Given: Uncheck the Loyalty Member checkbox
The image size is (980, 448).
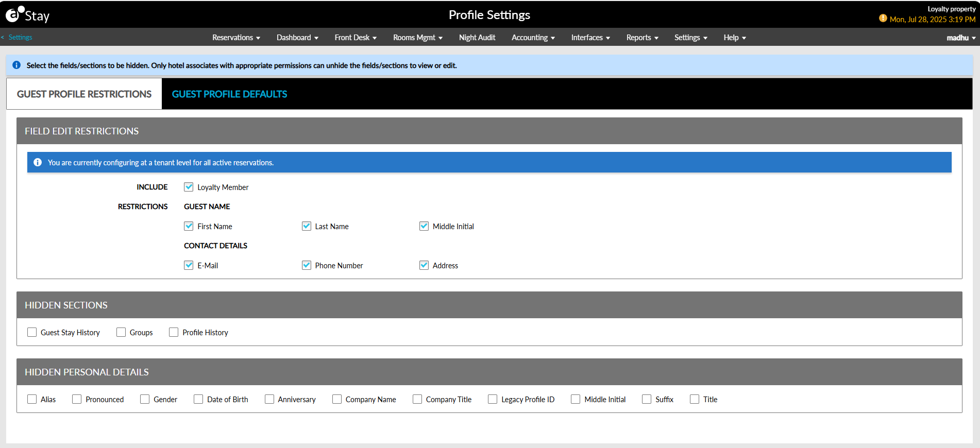Looking at the screenshot, I should [x=189, y=187].
